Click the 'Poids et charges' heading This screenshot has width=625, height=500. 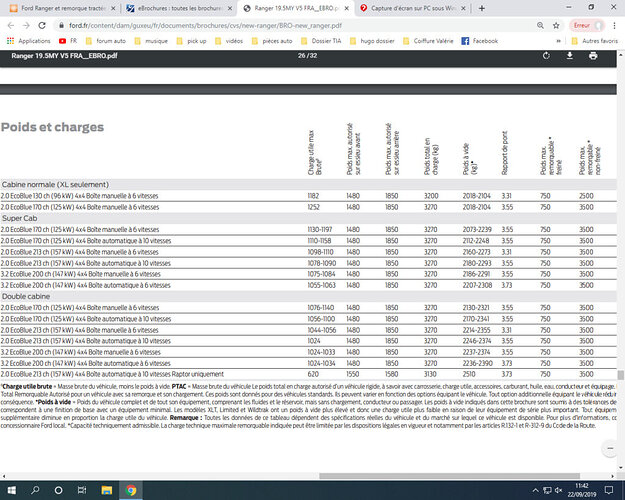[52, 127]
